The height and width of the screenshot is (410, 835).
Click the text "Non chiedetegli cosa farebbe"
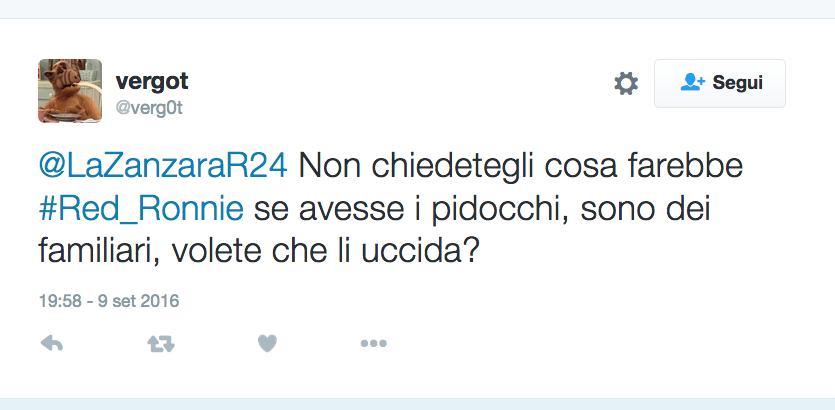pyautogui.click(x=521, y=167)
